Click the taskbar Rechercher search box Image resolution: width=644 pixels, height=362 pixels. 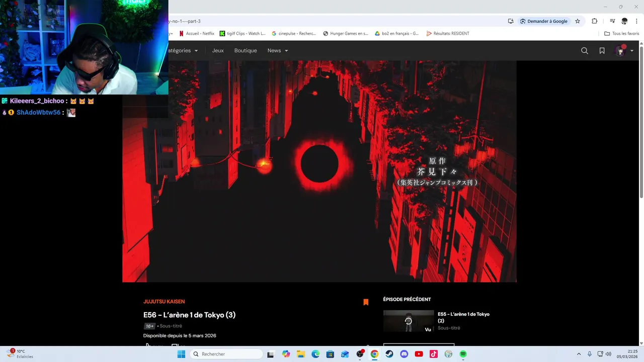pos(226,354)
